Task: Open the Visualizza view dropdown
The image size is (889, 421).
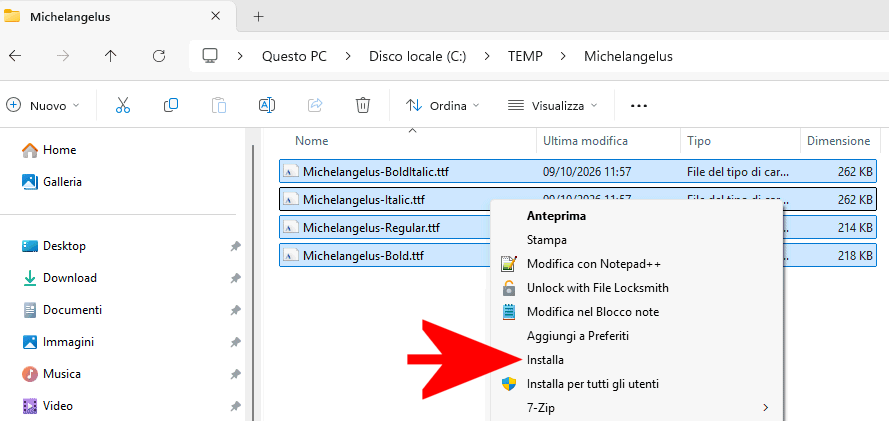Action: click(x=553, y=105)
